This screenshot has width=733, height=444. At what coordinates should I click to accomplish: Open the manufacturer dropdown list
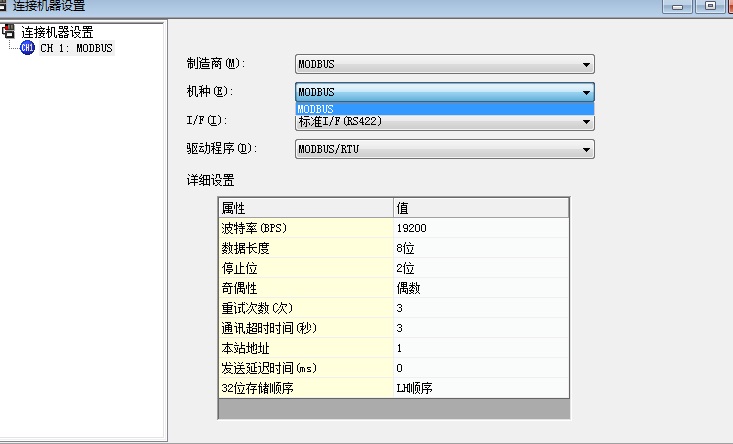pos(586,65)
